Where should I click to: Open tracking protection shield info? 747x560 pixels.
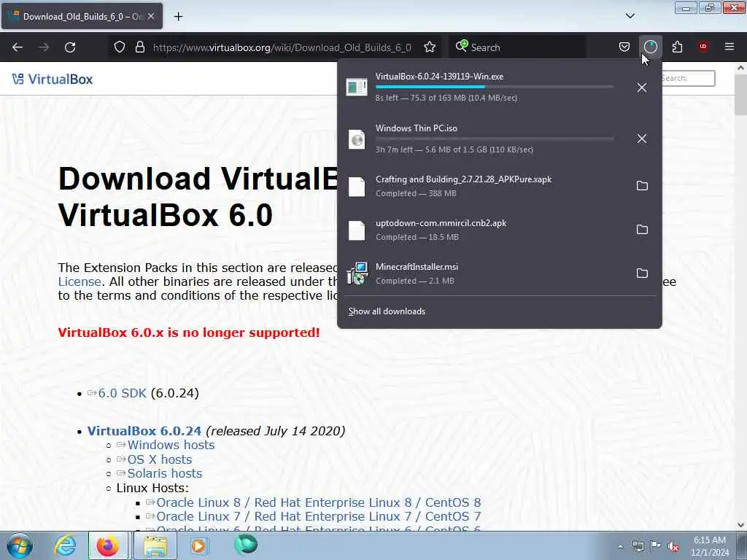coord(120,47)
